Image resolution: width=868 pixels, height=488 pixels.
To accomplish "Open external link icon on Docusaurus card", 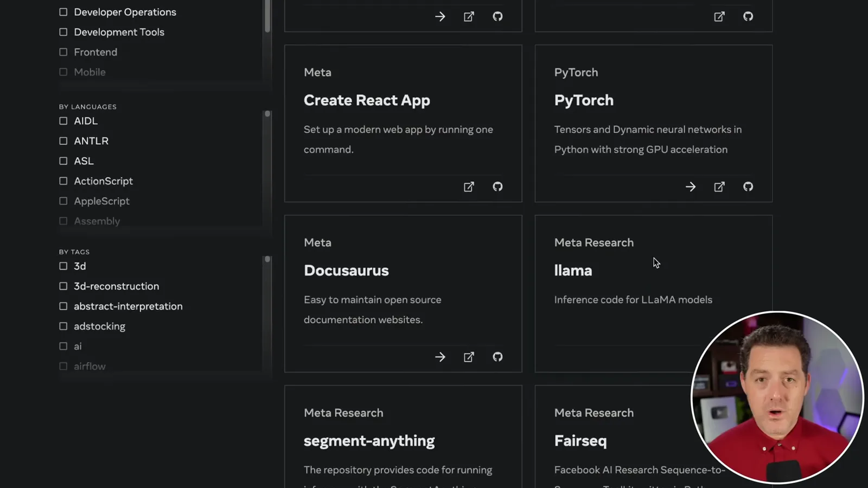I will click(x=469, y=357).
